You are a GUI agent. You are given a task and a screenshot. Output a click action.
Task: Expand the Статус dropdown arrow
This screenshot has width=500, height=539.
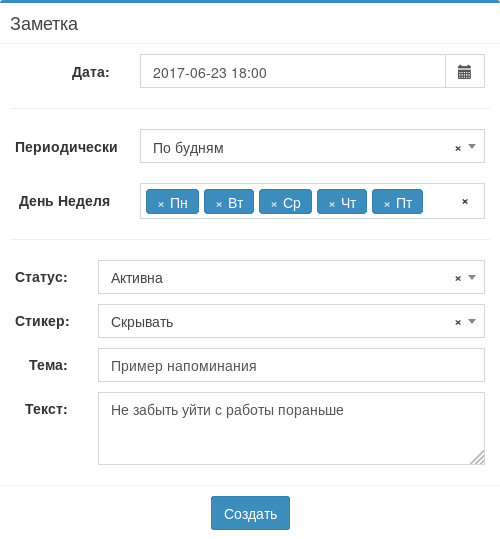472,277
